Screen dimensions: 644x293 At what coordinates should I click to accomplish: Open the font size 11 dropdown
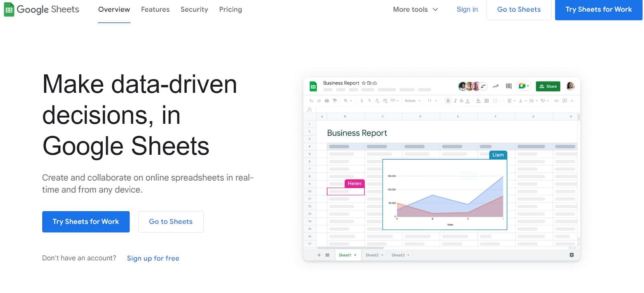432,101
